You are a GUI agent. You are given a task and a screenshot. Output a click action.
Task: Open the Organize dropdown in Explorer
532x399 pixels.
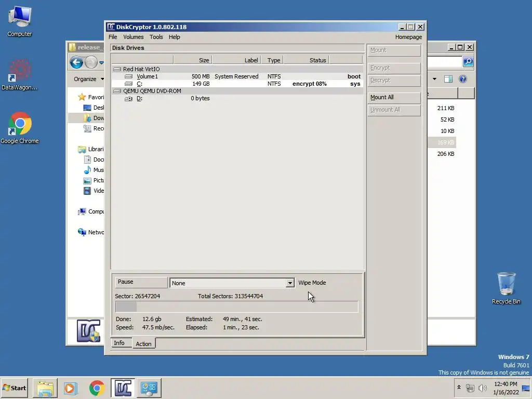pos(89,79)
